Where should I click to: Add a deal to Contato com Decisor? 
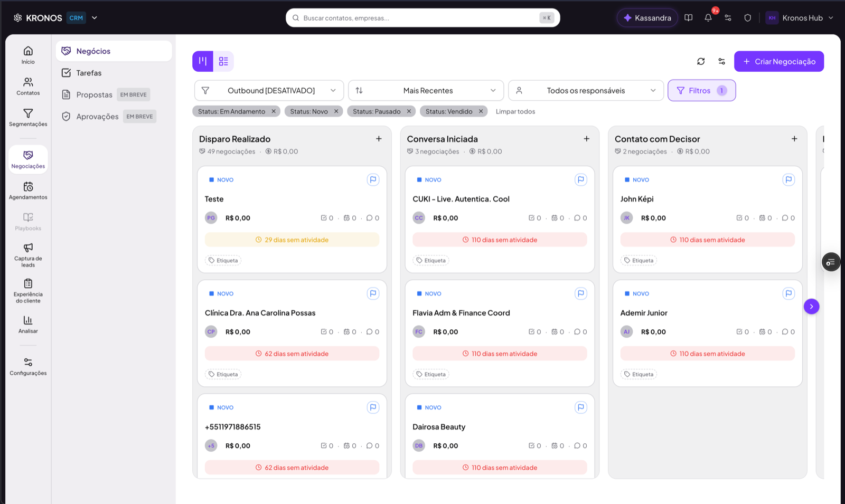coord(794,139)
